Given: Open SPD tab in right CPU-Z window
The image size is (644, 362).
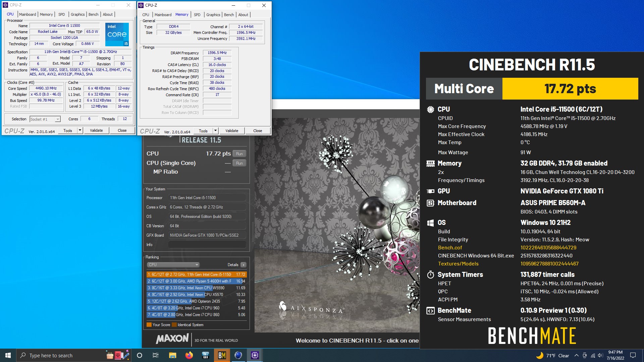Looking at the screenshot, I should coord(197,15).
